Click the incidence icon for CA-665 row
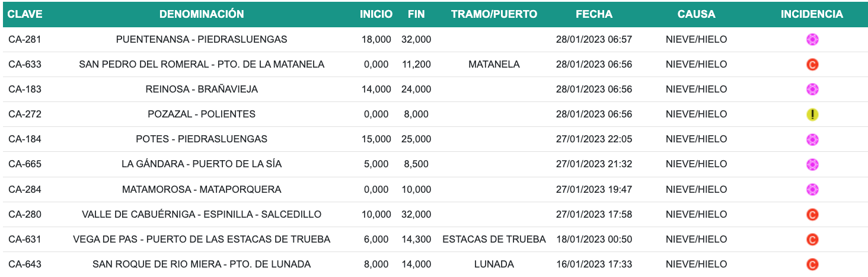Screen dimensions: 868x277 [x=812, y=164]
